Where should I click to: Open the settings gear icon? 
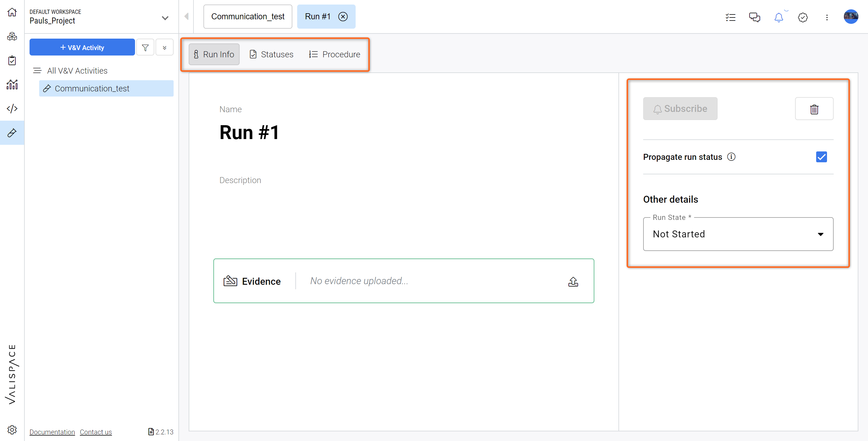[x=12, y=430]
